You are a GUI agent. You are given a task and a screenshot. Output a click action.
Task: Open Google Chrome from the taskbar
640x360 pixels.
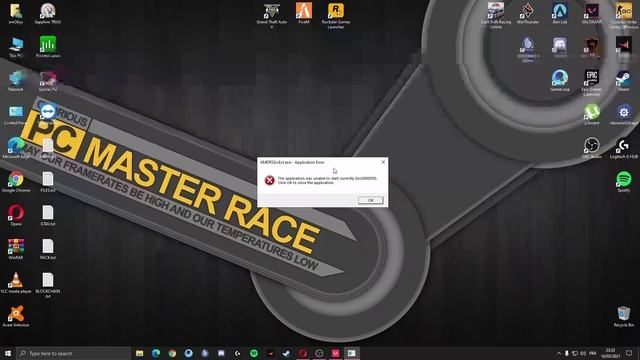172,353
